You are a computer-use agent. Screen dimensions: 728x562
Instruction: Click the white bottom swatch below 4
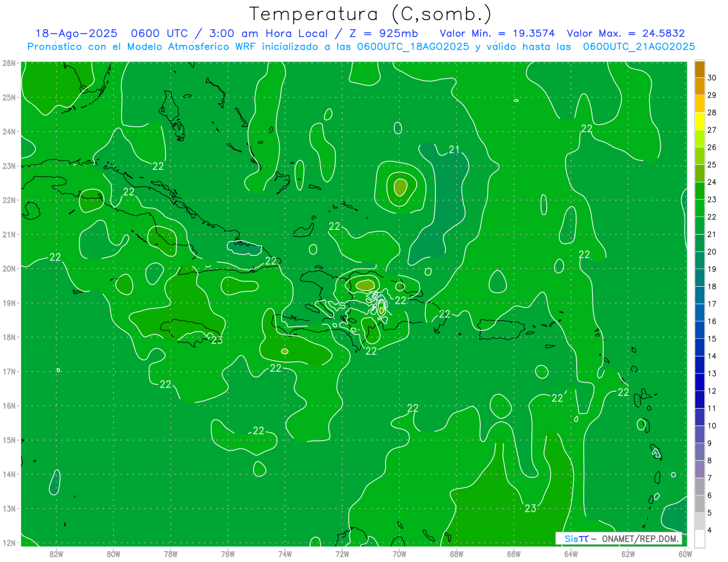[699, 538]
